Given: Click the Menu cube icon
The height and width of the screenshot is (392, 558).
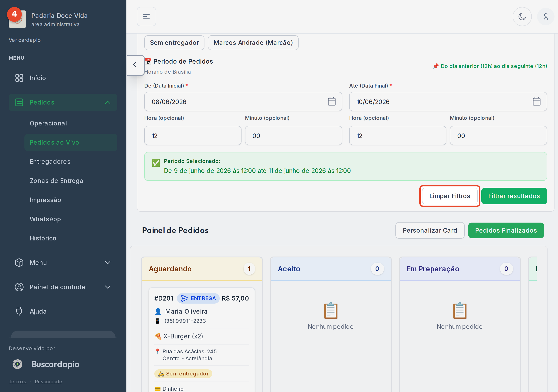Looking at the screenshot, I should pyautogui.click(x=19, y=263).
